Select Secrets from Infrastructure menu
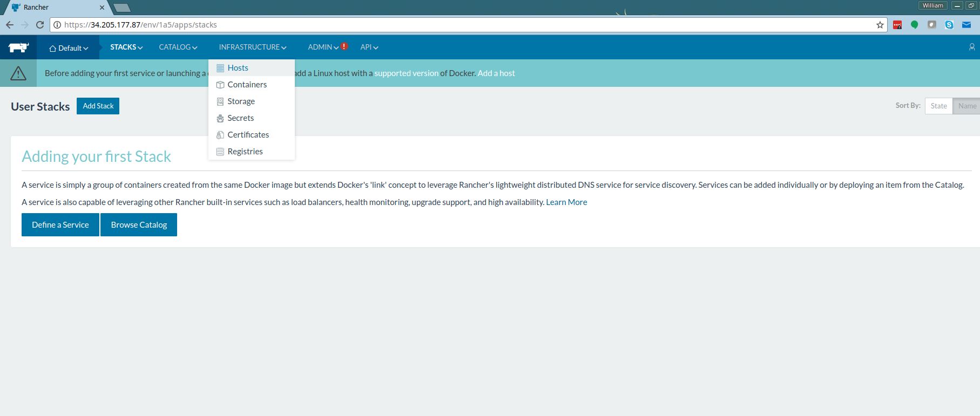Screen dimensions: 980x416 [252, 118]
